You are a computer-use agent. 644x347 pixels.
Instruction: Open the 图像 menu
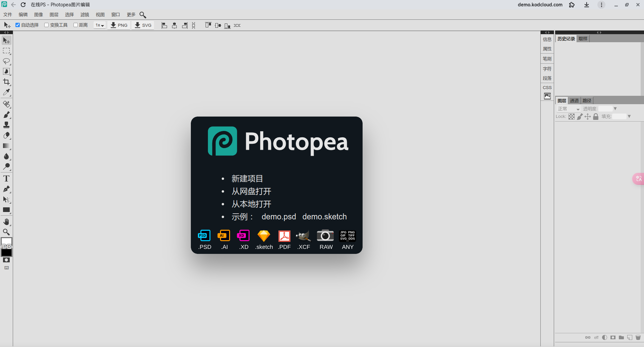click(39, 15)
